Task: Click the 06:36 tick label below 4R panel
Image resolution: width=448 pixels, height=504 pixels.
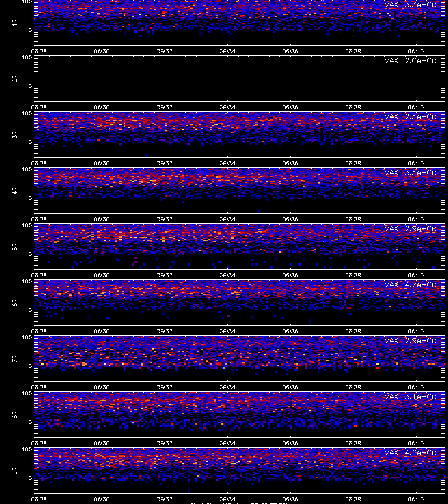Action: [x=290, y=219]
